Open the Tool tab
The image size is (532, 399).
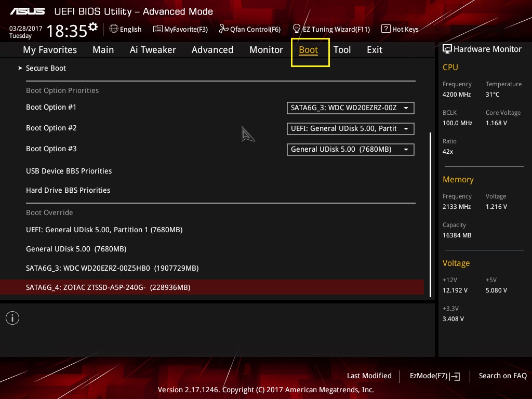[x=342, y=50]
